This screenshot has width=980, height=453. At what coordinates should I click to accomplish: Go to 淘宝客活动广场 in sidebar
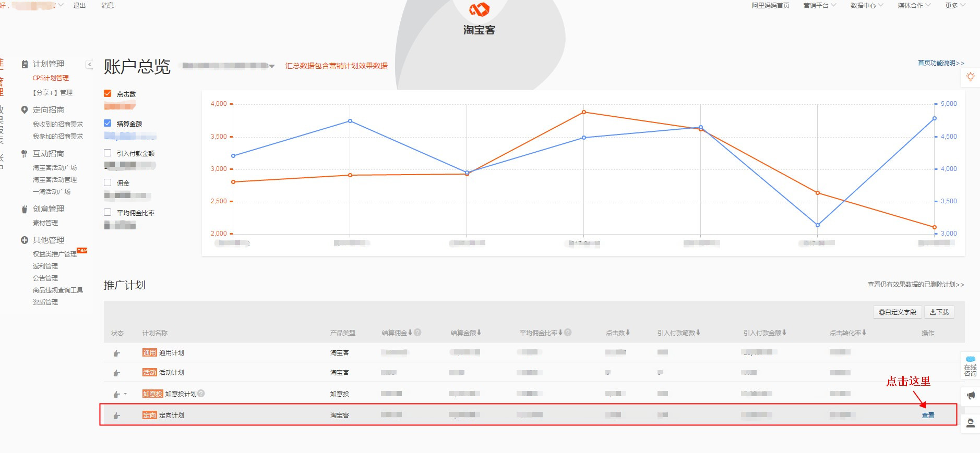55,168
